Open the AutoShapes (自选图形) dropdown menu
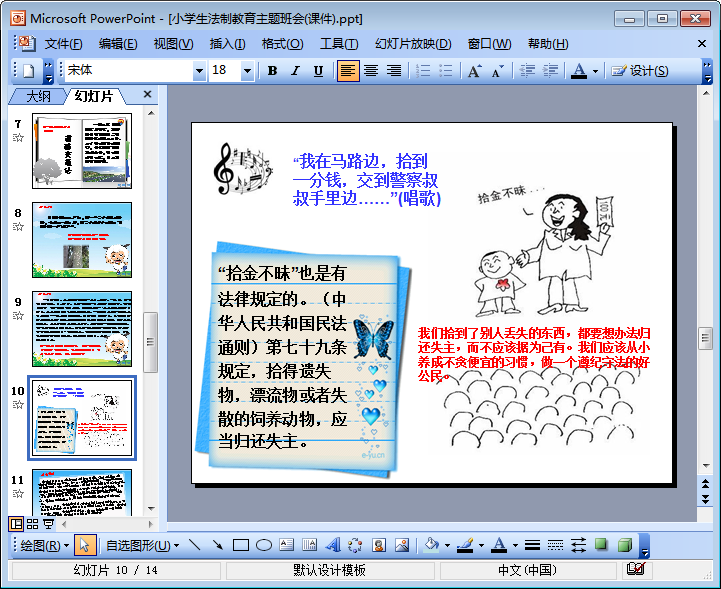 pos(142,545)
